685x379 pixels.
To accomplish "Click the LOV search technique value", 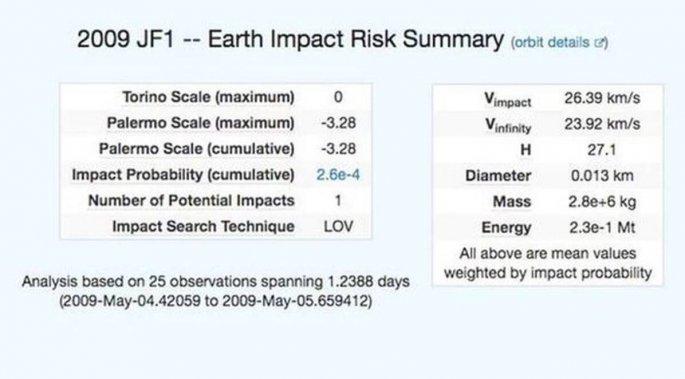I will tap(339, 226).
